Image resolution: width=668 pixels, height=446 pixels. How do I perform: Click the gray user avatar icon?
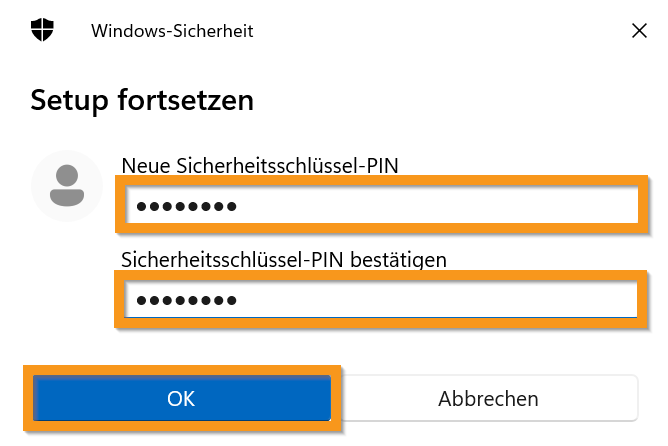tap(67, 186)
